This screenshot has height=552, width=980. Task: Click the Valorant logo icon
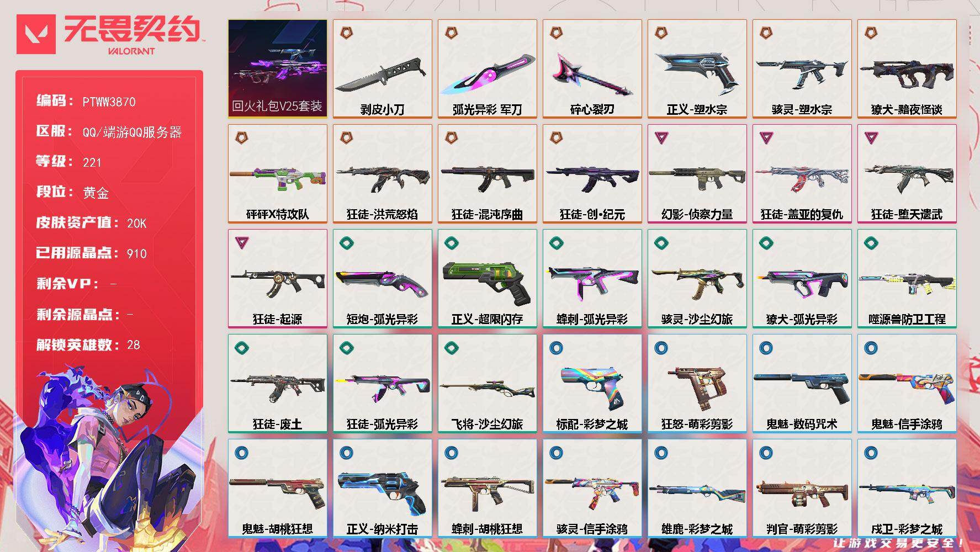point(36,34)
